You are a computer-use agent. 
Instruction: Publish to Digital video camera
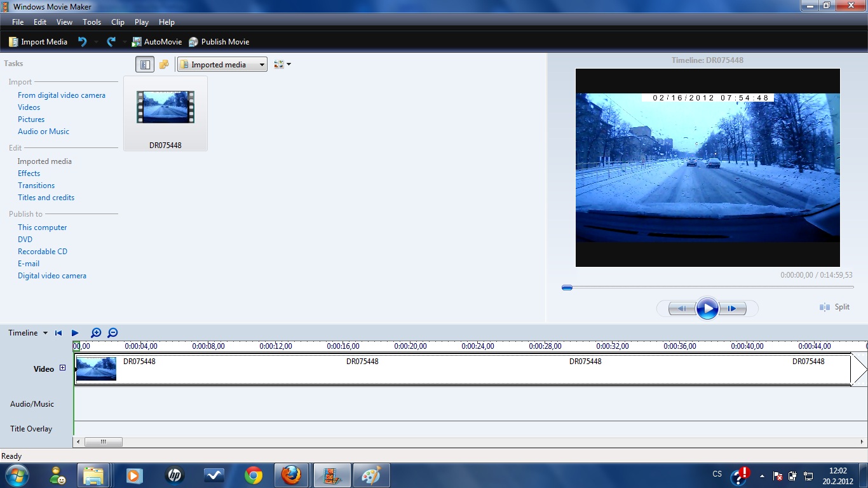(x=52, y=276)
